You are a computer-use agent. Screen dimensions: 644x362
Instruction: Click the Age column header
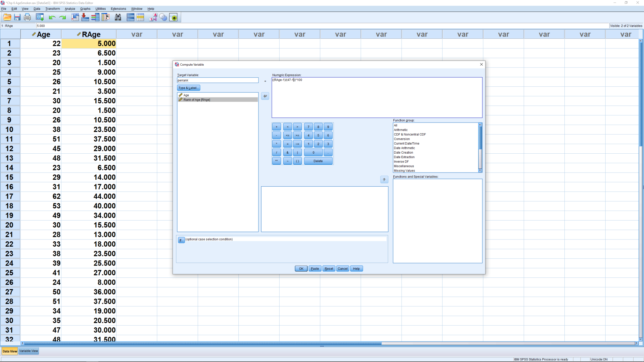coord(41,34)
